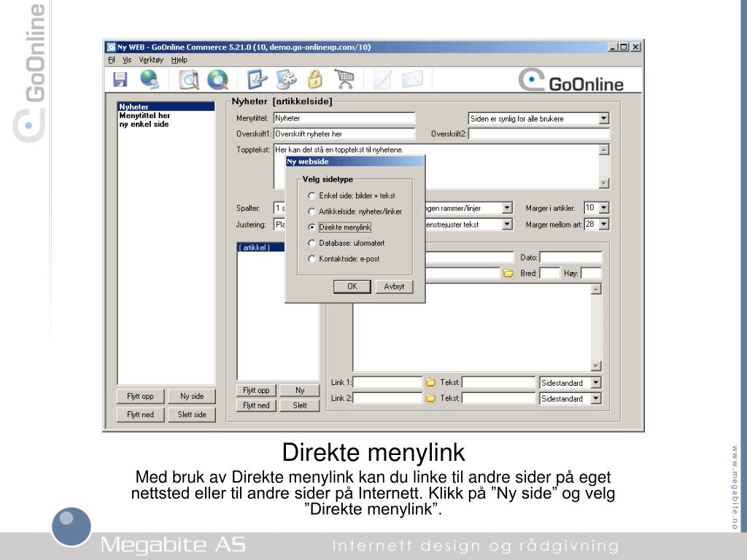Screen dimensions: 747x560
Task: Click the Dato input field
Action: pos(570,257)
